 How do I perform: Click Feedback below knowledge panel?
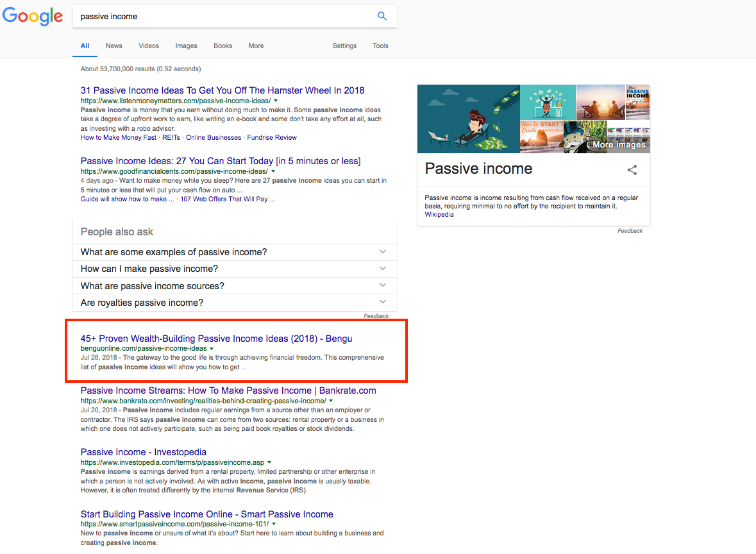630,231
